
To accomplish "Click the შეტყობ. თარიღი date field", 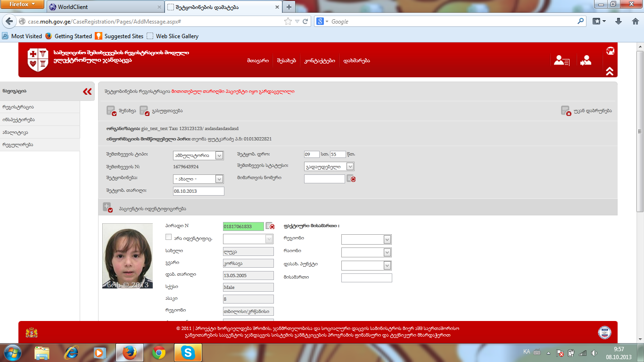I will point(198,191).
